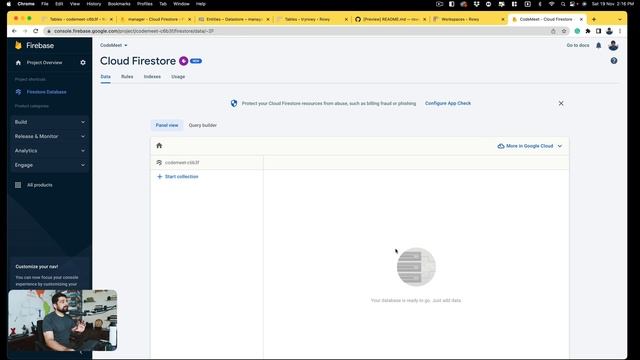
Task: Click the shield icon in App Check banner
Action: click(234, 103)
